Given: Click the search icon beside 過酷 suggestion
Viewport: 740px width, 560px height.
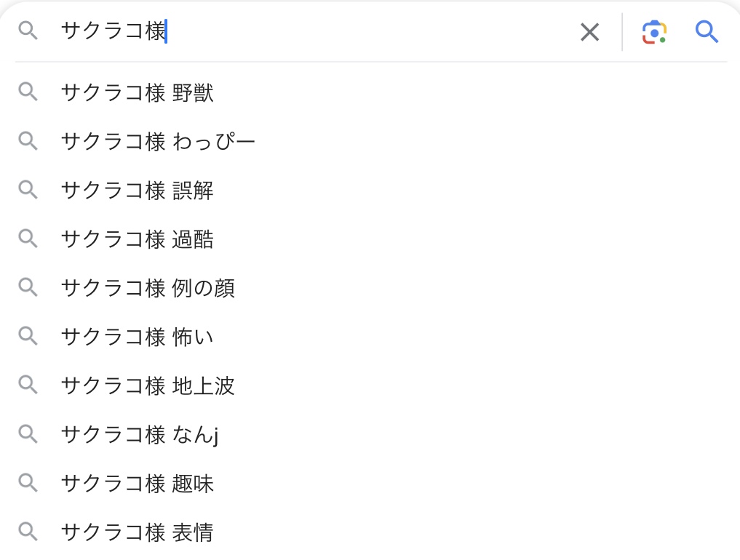Looking at the screenshot, I should [28, 239].
